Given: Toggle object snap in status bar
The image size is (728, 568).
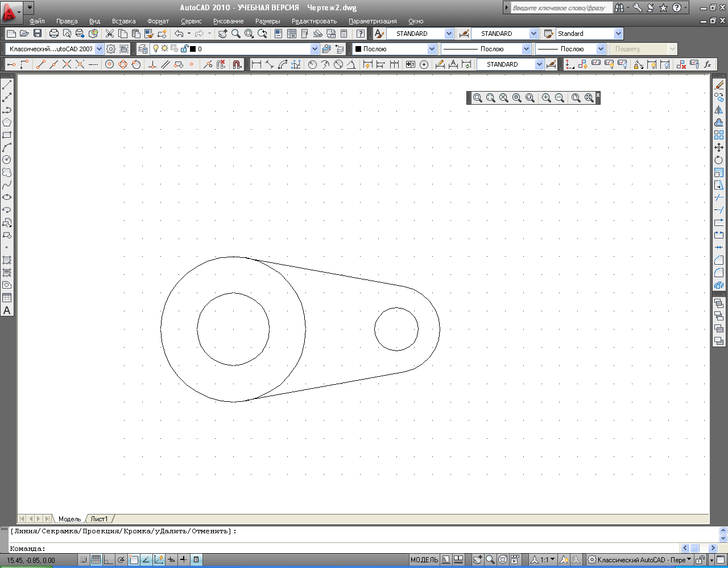Looking at the screenshot, I should (134, 560).
